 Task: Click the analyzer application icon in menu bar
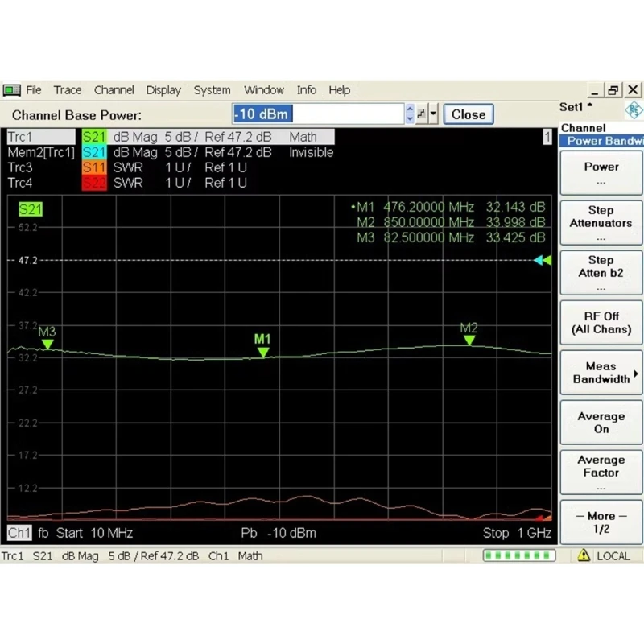point(12,90)
